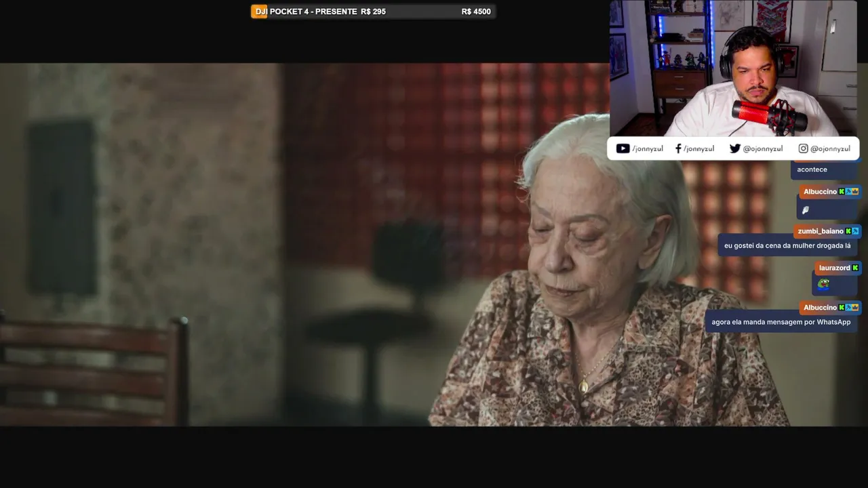Click the "acontece" chat message
Screen dimensions: 868x488
click(812, 169)
